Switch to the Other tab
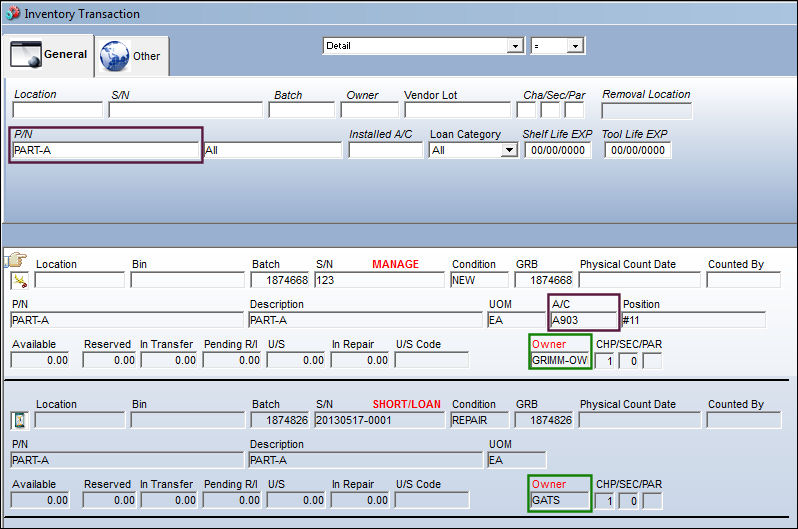The image size is (798, 529). (x=132, y=56)
